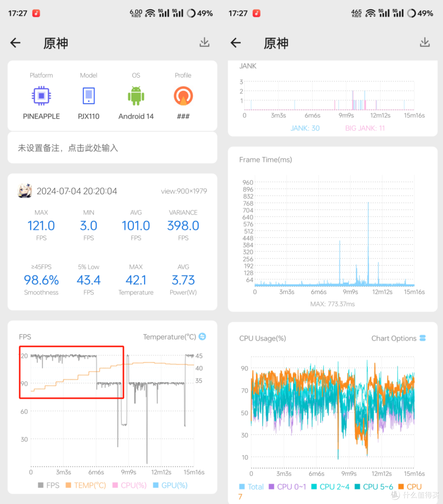Toggle TEMP(°C) legend series
443x504 pixels.
click(86, 485)
